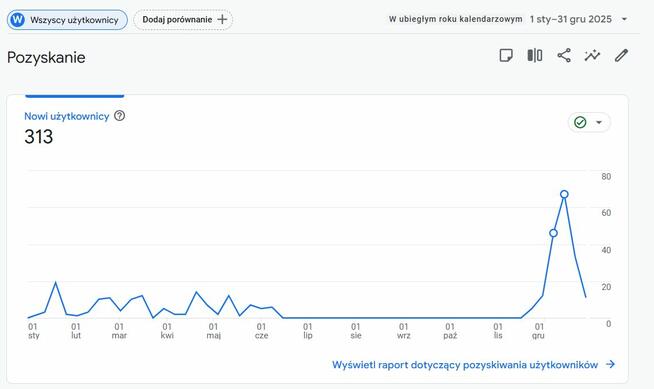This screenshot has height=389, width=654.
Task: Click the 01 gru axis label
Action: [x=538, y=331]
